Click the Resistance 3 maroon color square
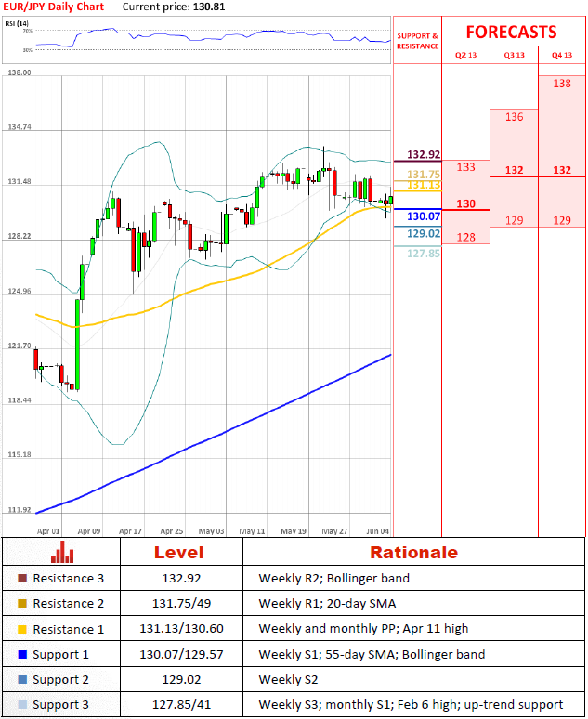 tap(22, 578)
